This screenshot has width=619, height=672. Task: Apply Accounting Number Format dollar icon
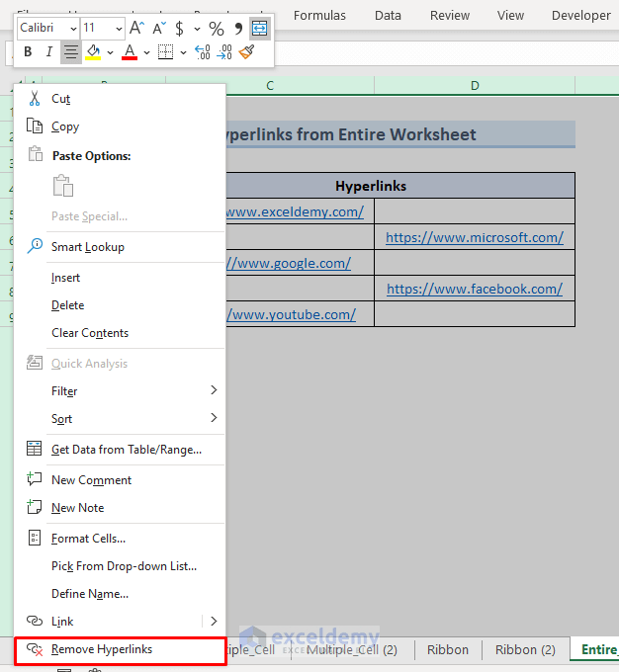(x=180, y=29)
